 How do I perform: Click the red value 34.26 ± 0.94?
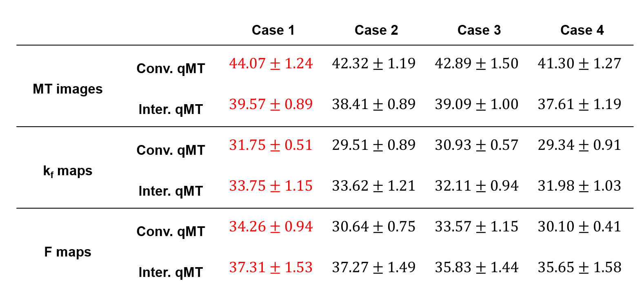coord(271,227)
